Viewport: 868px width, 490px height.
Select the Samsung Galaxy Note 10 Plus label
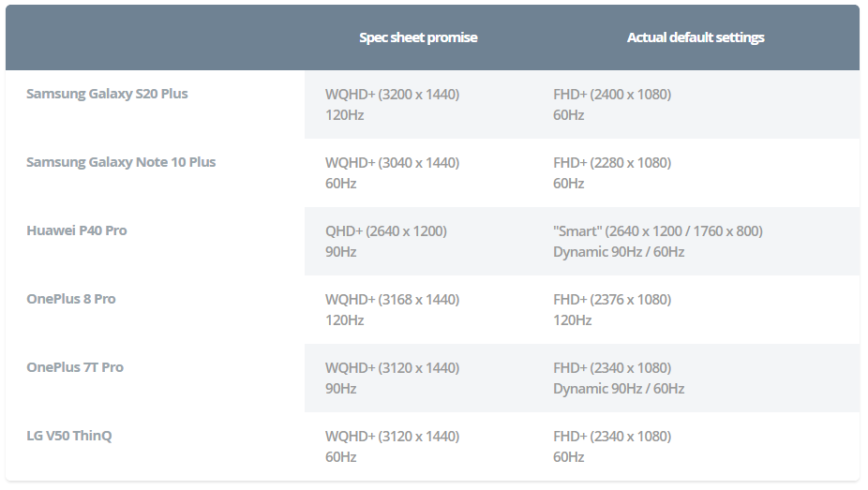pyautogui.click(x=121, y=162)
